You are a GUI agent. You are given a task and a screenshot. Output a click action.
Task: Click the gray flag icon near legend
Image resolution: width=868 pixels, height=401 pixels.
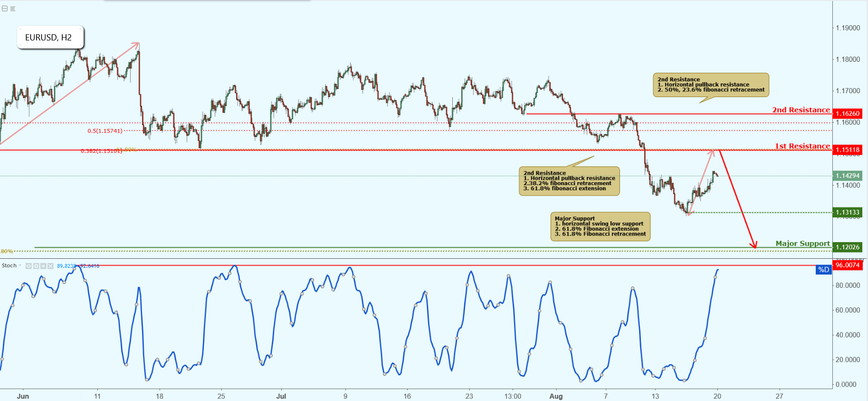13,9
